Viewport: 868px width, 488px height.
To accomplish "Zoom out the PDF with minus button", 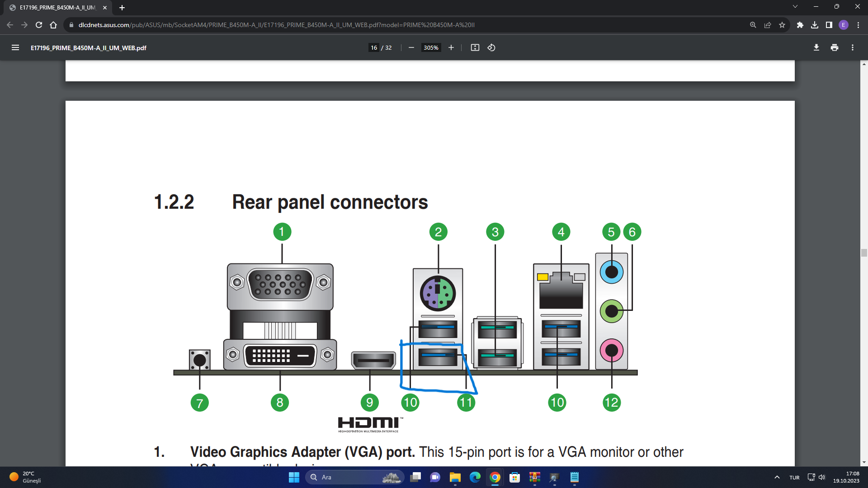I will pos(411,47).
